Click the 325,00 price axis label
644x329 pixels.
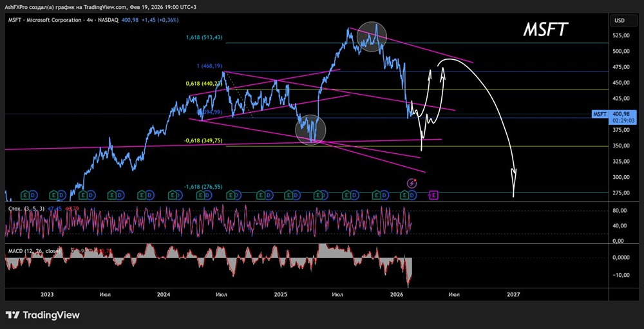[621, 162]
